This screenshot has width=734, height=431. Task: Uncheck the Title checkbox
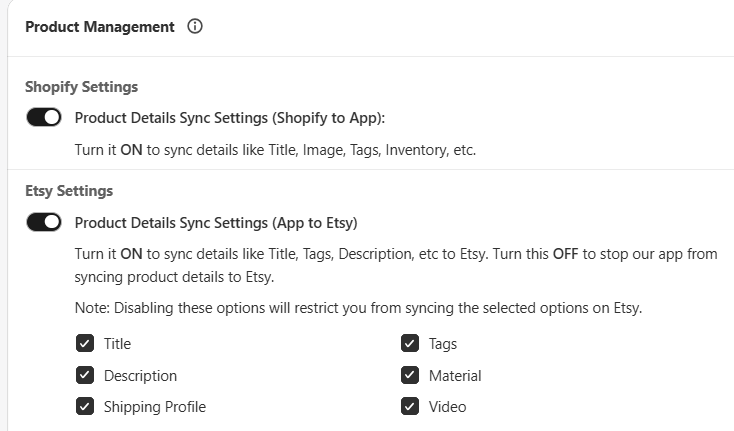pyautogui.click(x=85, y=343)
